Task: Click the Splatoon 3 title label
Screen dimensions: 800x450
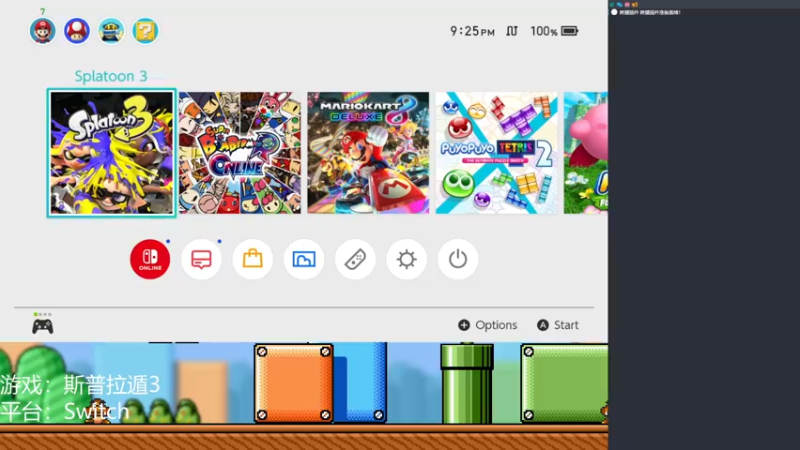Action: point(111,76)
